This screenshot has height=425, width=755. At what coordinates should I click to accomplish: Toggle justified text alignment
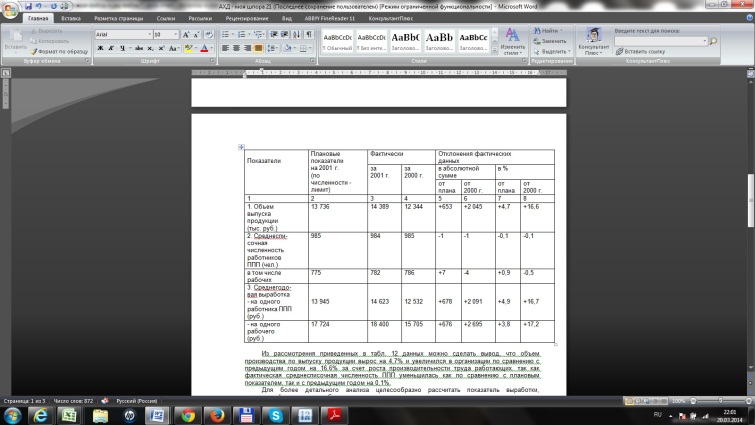coord(259,48)
